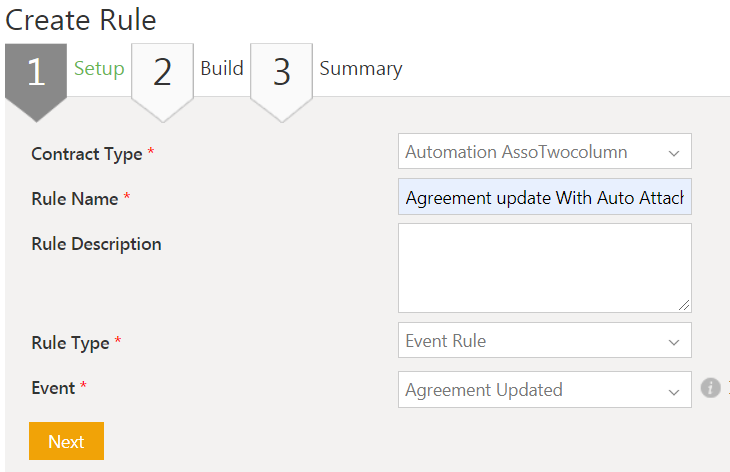Click the info icon beside the Event field

pyautogui.click(x=710, y=388)
